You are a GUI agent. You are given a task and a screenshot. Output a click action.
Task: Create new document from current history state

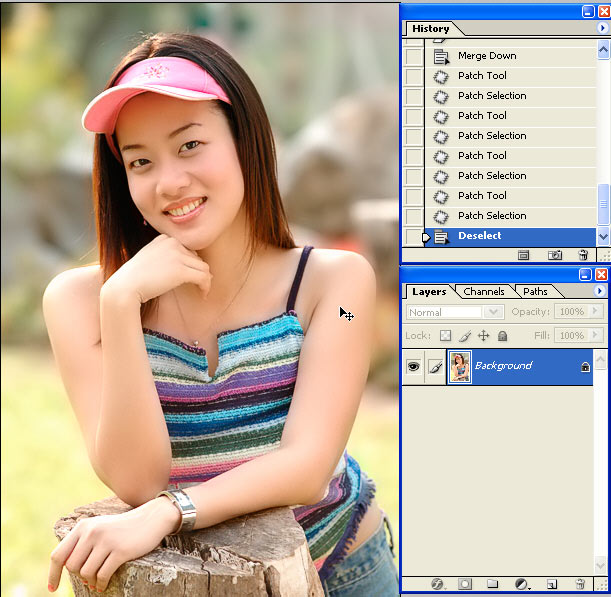523,255
